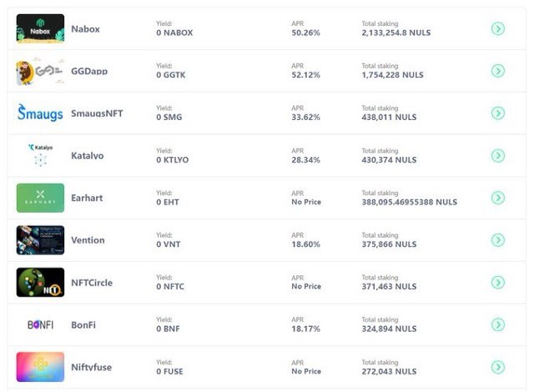Expand the Earhart pool arrow
This screenshot has width=534, height=392.
click(x=498, y=198)
